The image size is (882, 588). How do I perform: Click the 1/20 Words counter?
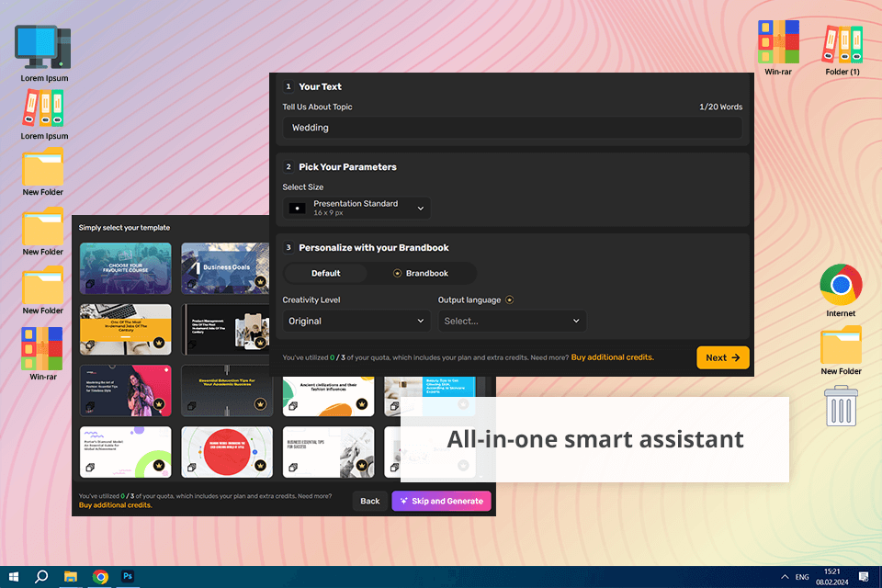coord(720,107)
